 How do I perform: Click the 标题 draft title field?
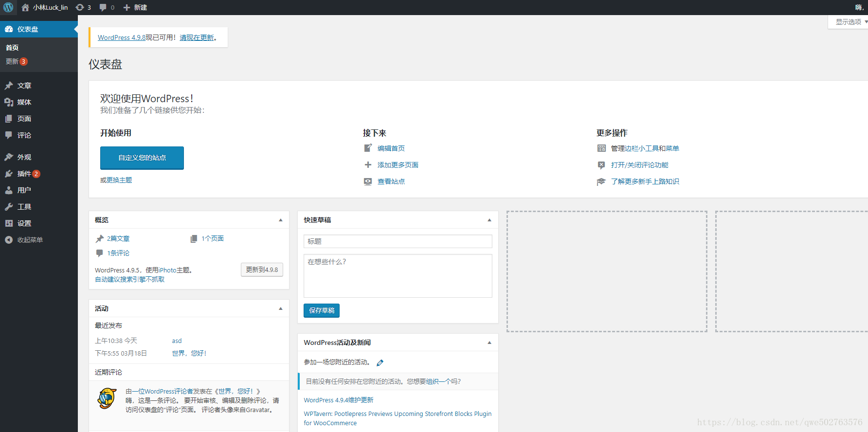tap(398, 241)
